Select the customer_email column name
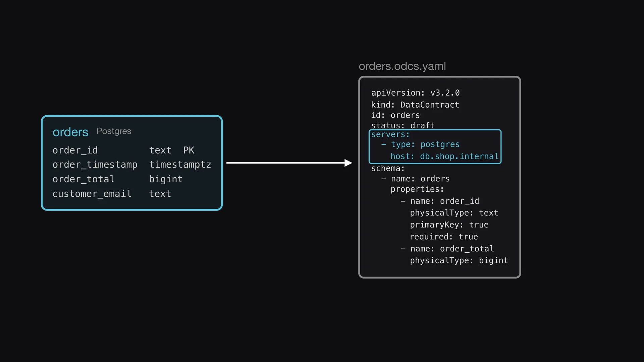 [92, 194]
